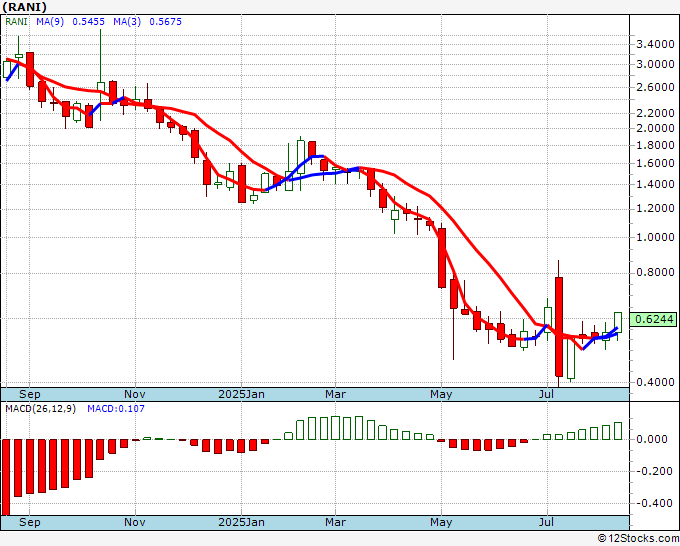Click the latest green candlestick near 0.62
The height and width of the screenshot is (546, 680).
(x=618, y=322)
